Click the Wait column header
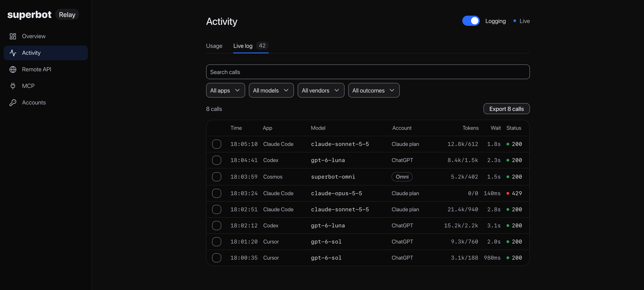 coord(496,128)
